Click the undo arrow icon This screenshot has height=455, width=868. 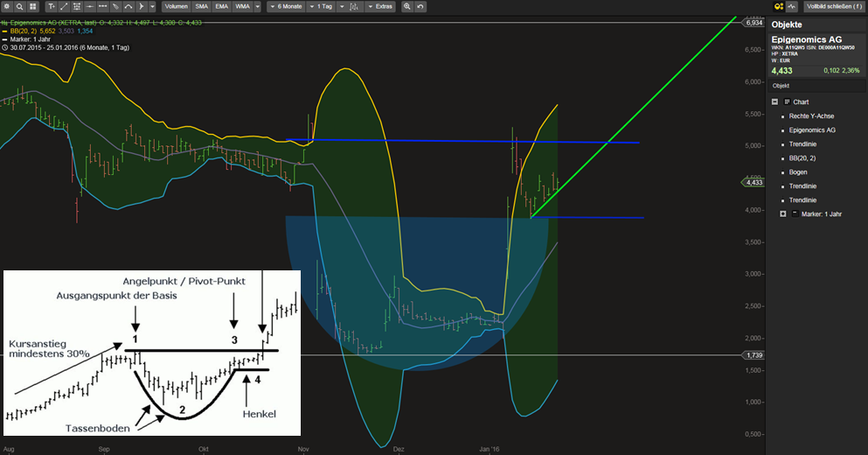pos(420,7)
